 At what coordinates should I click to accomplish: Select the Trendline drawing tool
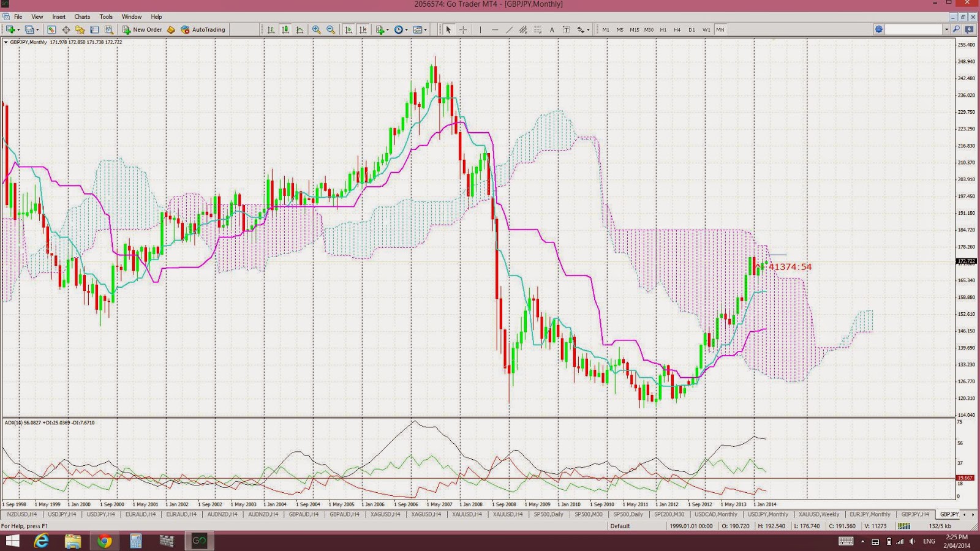tap(509, 29)
